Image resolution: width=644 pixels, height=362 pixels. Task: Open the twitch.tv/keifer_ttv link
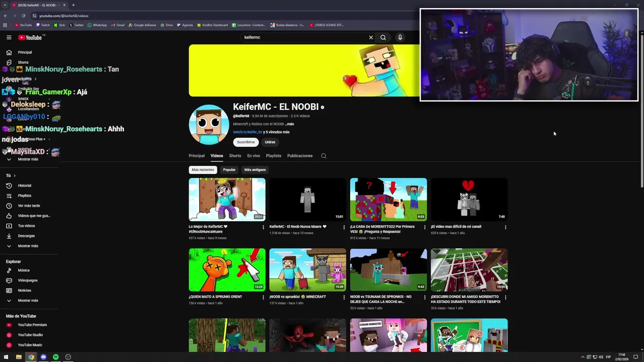point(248,132)
